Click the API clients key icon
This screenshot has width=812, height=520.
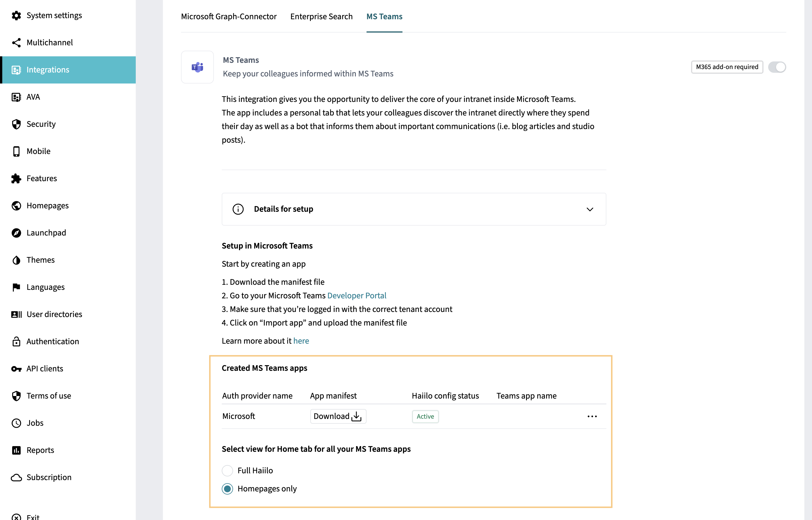(x=16, y=369)
